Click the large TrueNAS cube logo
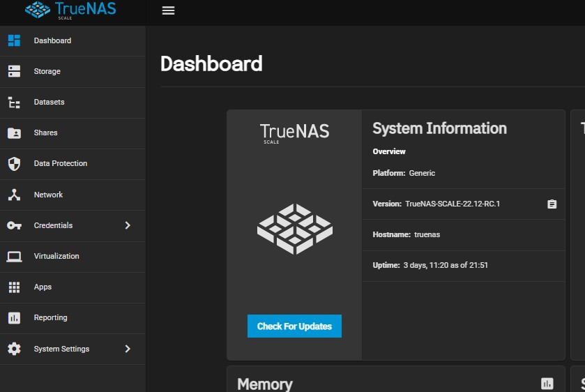 click(295, 229)
